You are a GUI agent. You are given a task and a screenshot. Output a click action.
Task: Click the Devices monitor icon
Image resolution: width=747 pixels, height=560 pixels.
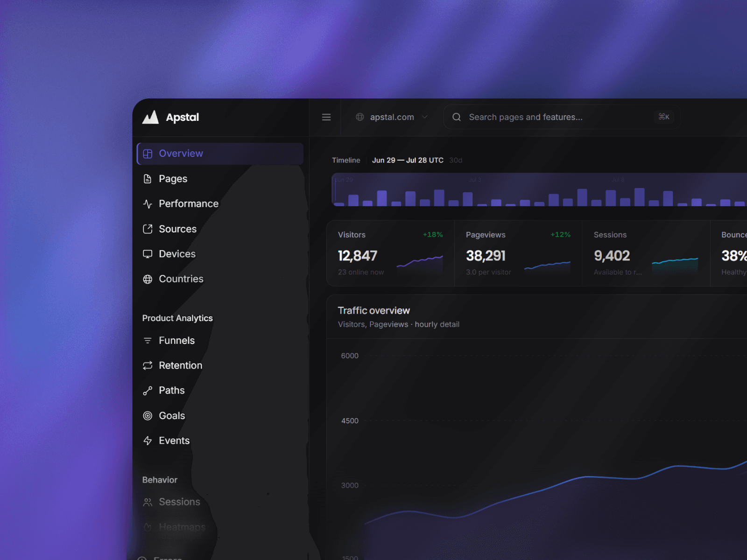(x=148, y=254)
